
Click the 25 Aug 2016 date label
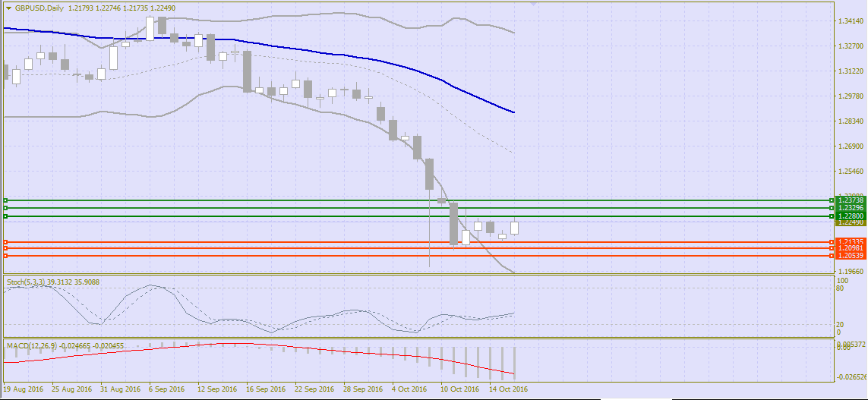click(72, 389)
